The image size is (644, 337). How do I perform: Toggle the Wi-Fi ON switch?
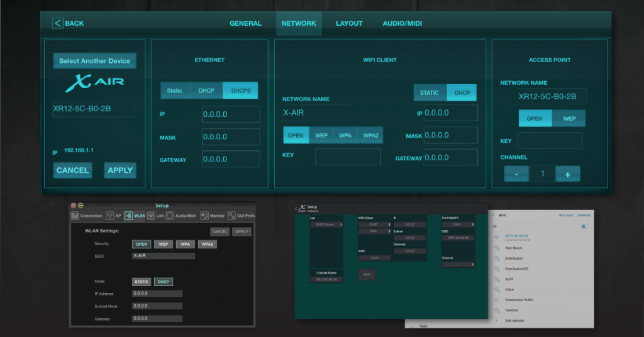[586, 226]
